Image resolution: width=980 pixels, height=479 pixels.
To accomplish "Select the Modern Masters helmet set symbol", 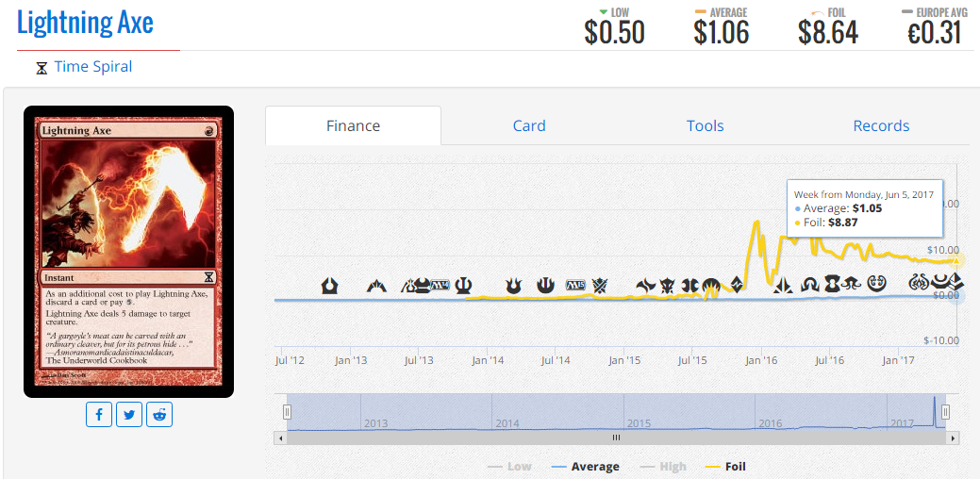I will coord(424,286).
